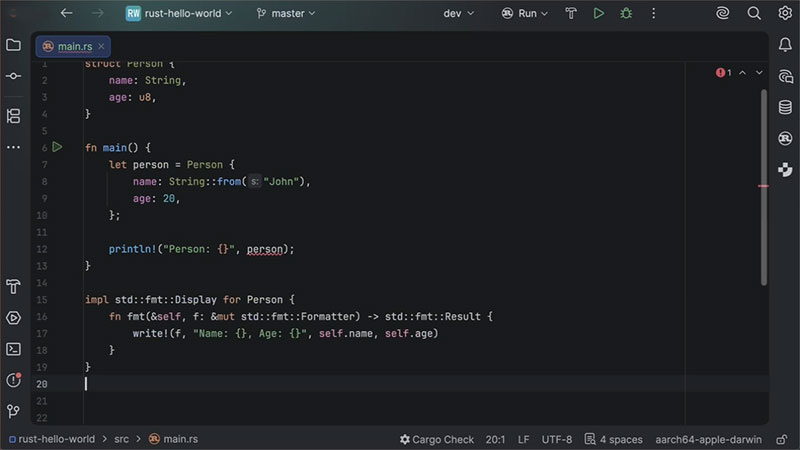Open the Database tool window

(786, 105)
